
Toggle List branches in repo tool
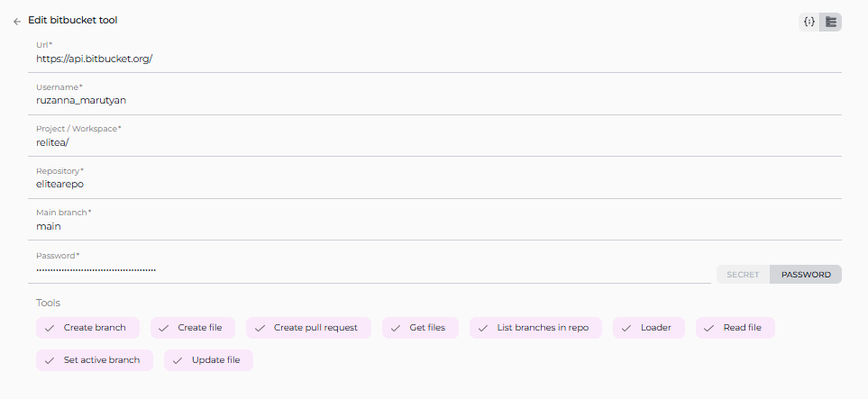[x=535, y=328]
